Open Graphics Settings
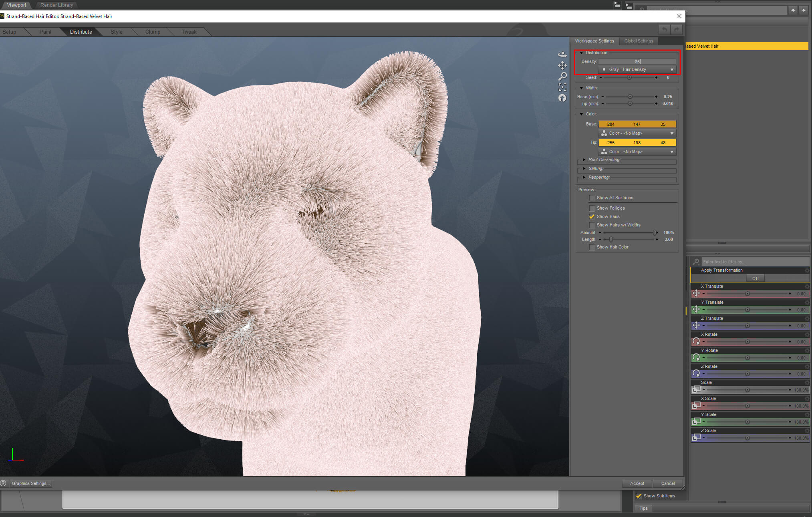812x517 pixels. 30,483
